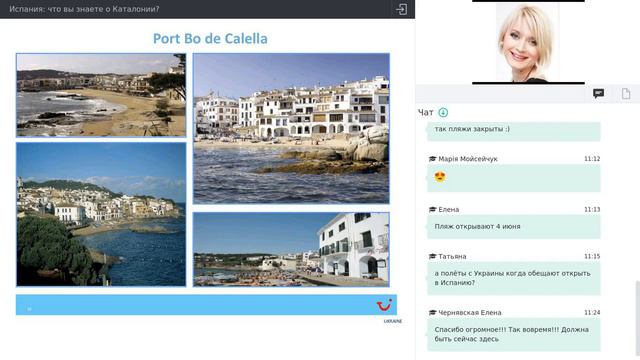Viewport: 640px width, 360px height.
Task: Click the message 'Спасибо огромное!!!'
Action: coord(513,334)
